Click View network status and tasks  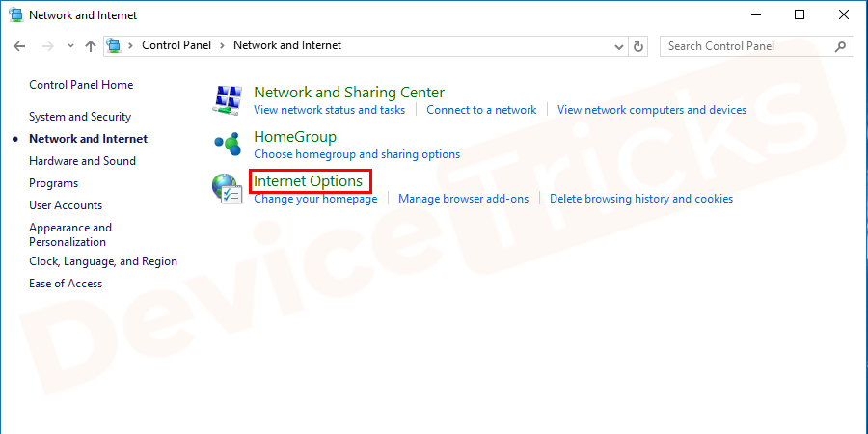[330, 110]
